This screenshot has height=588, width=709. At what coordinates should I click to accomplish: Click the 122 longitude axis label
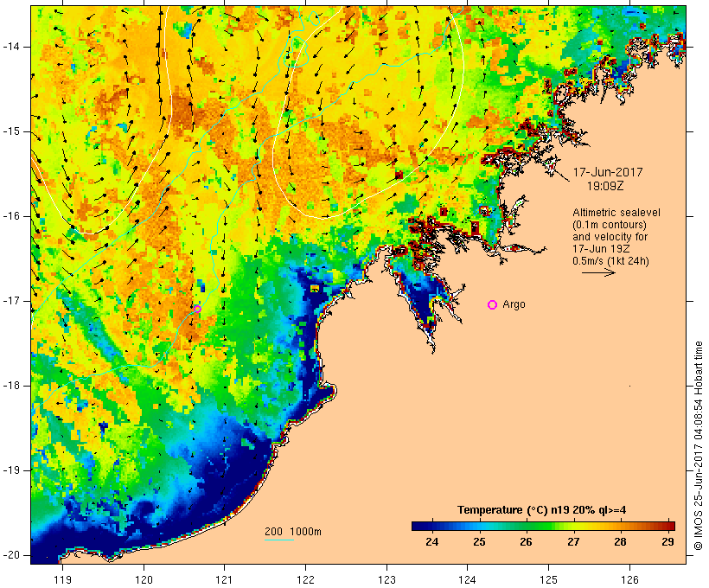306,579
